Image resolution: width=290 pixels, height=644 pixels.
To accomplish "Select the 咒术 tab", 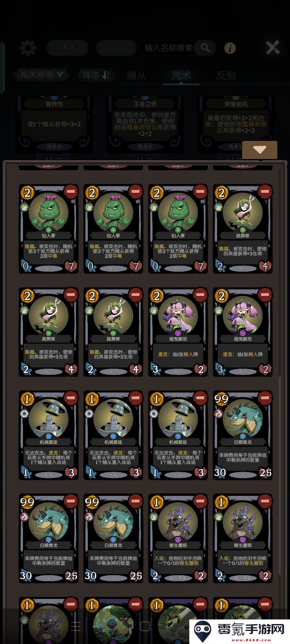I will click(181, 75).
